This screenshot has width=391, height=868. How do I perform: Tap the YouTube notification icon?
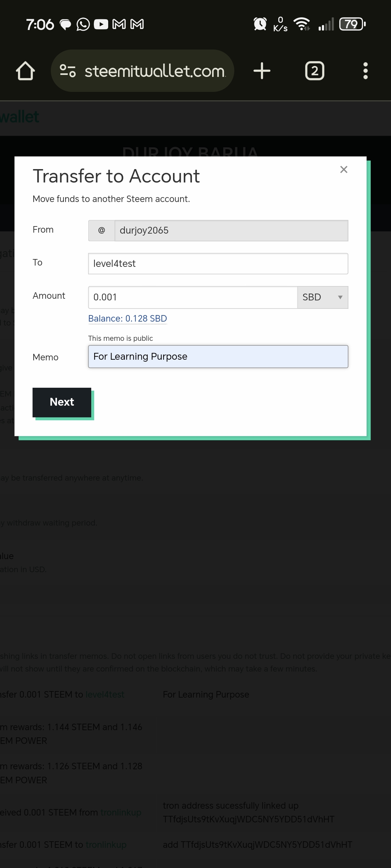[x=101, y=24]
